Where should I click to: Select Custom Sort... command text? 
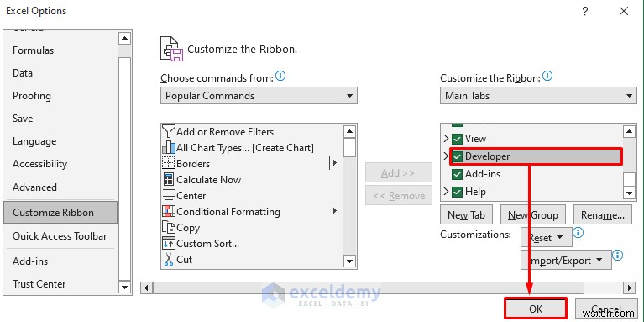(x=208, y=244)
